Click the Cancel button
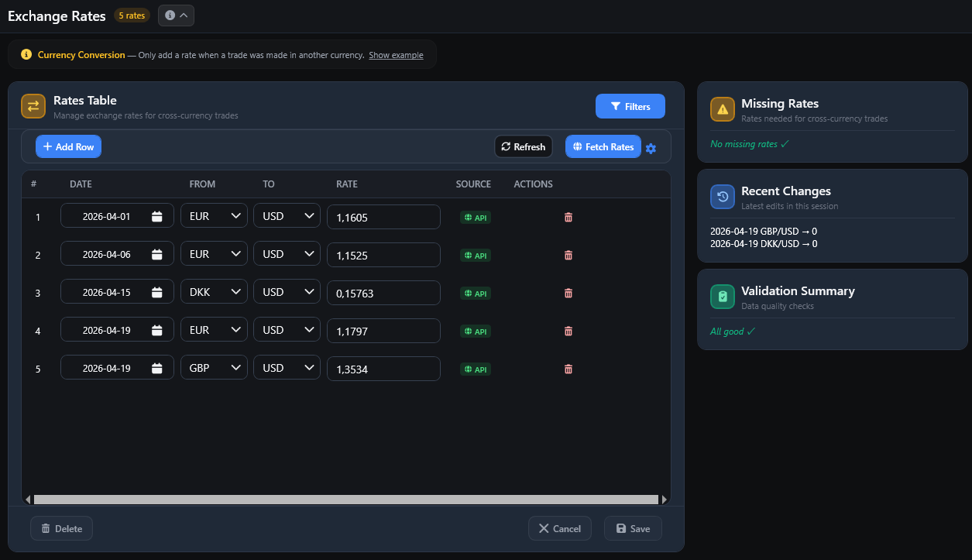 [560, 528]
